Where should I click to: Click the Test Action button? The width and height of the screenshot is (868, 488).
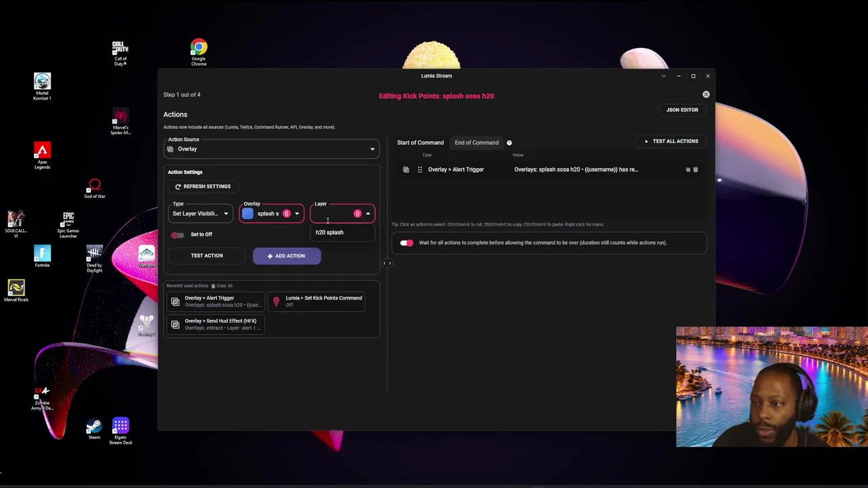[207, 256]
